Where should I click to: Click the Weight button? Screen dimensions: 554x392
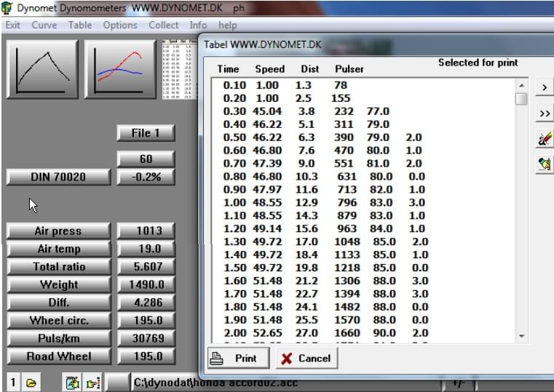[x=58, y=285]
